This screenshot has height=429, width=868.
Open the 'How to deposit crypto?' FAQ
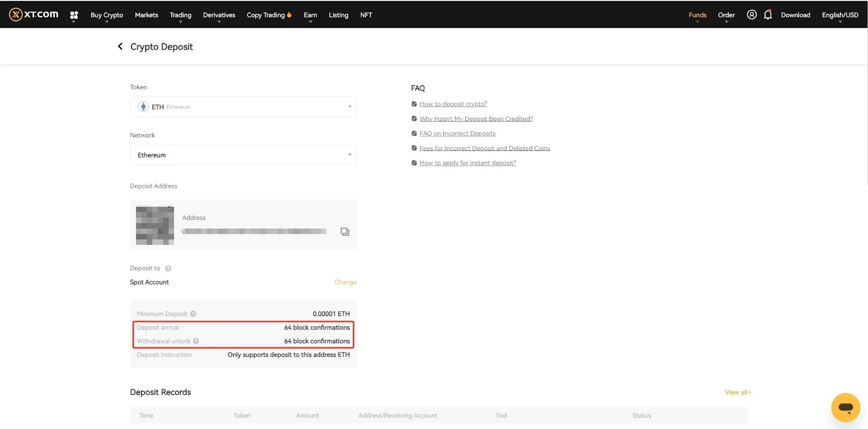pos(453,104)
